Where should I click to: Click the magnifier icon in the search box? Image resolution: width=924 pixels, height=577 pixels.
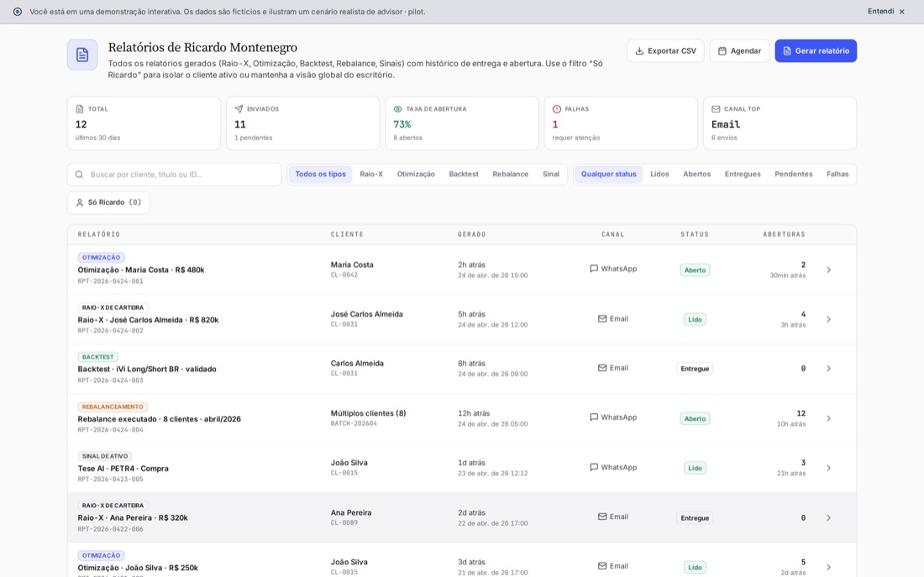pos(79,175)
